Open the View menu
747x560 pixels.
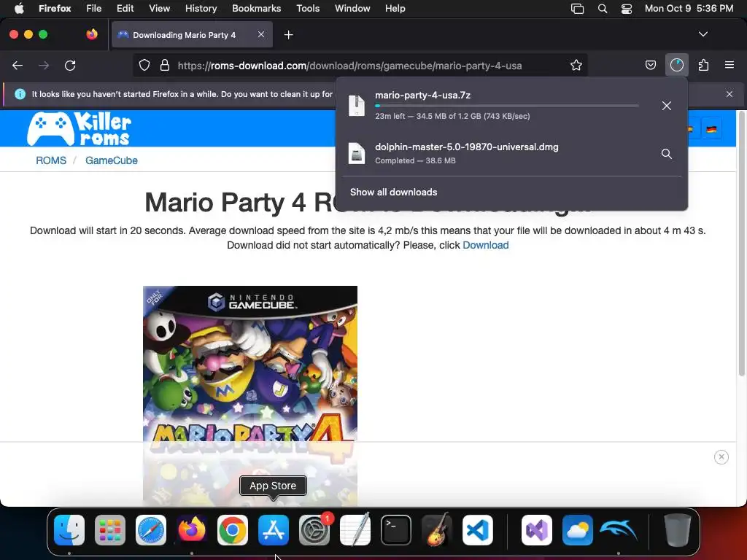tap(159, 9)
